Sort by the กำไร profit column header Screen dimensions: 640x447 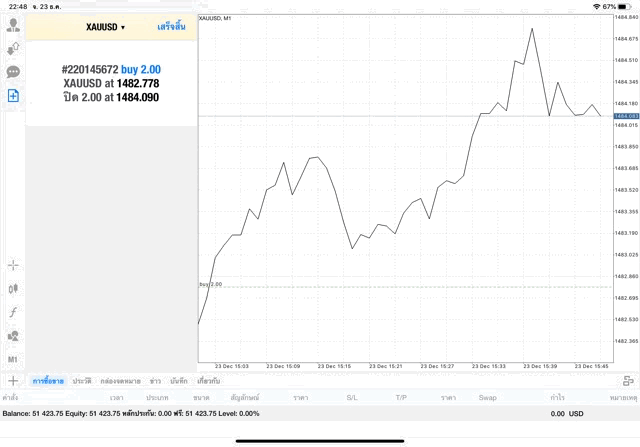coord(557,398)
